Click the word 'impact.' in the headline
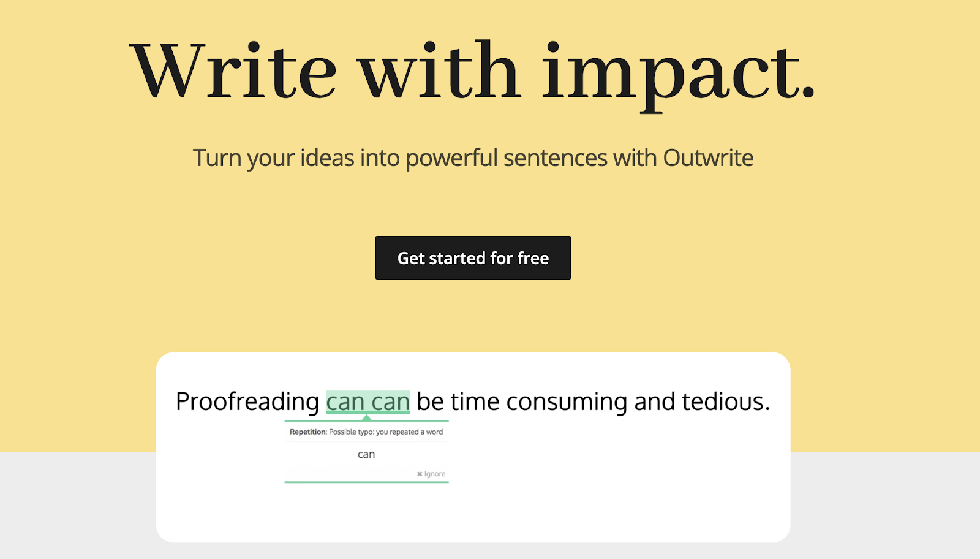This screenshot has width=980, height=559. click(x=678, y=72)
